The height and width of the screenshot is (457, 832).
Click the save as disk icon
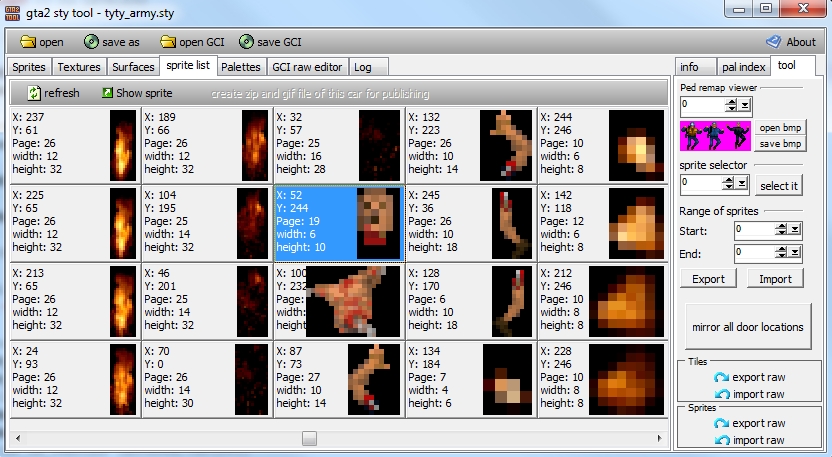[92, 42]
